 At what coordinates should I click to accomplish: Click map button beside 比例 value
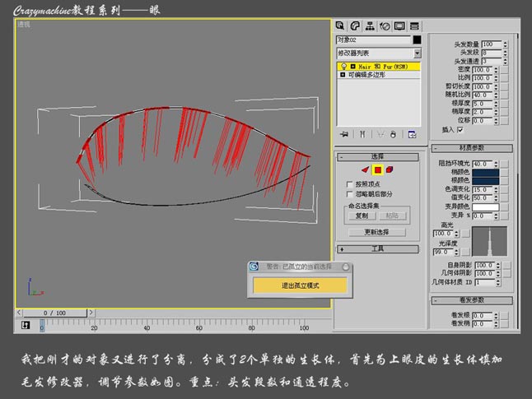point(505,78)
